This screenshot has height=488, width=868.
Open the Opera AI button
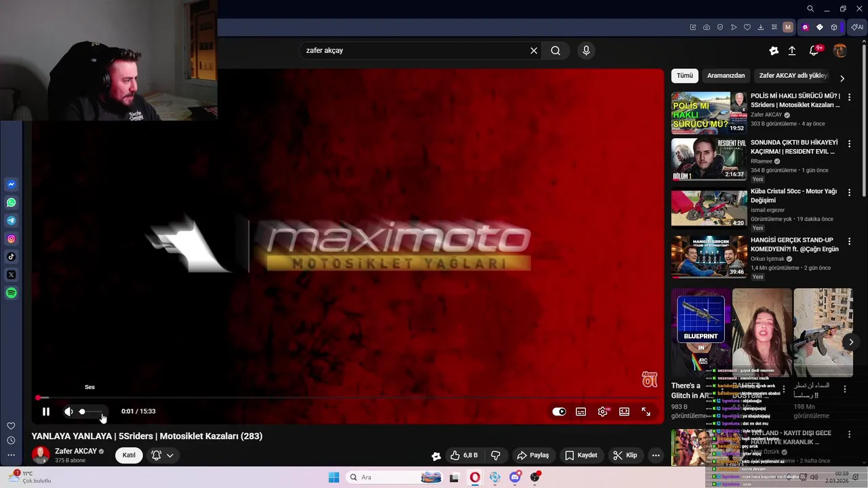pyautogui.click(x=857, y=27)
